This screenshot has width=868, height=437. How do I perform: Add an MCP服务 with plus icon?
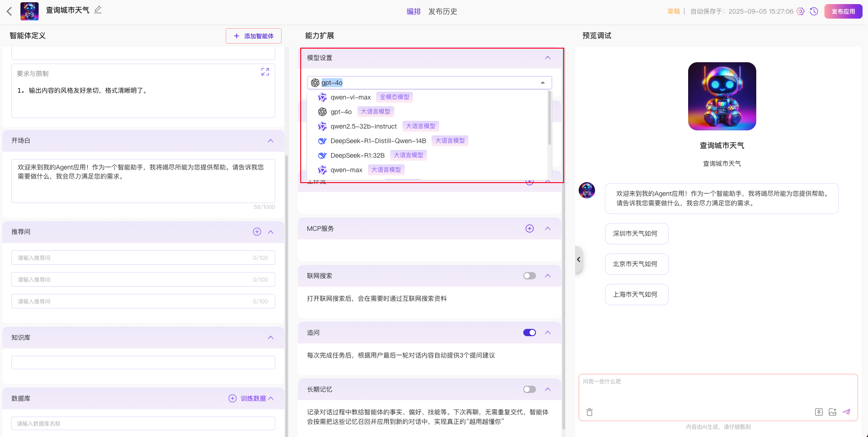pos(530,228)
